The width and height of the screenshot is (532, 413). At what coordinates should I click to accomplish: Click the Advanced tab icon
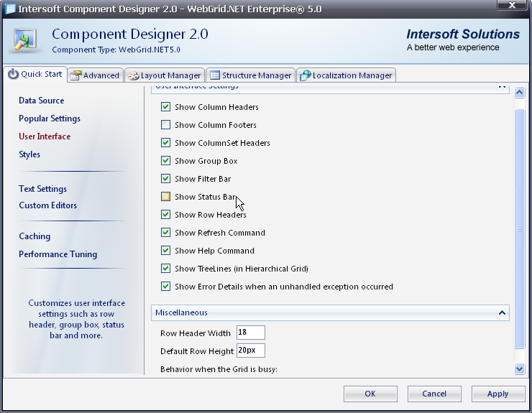[x=75, y=75]
